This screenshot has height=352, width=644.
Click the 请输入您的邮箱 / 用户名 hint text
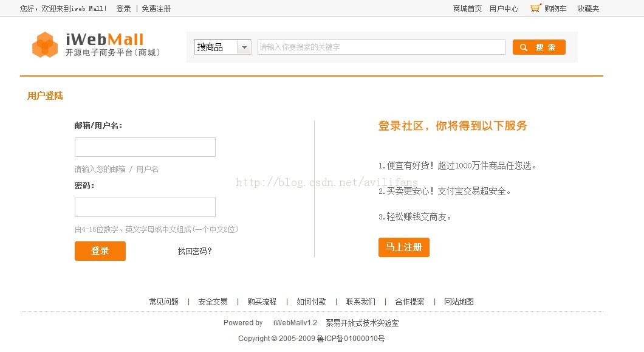117,169
